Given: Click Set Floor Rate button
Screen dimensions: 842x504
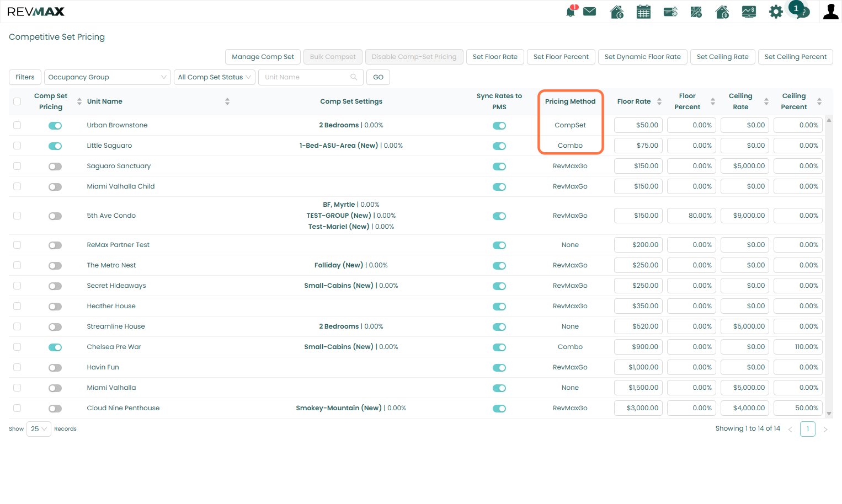Looking at the screenshot, I should pyautogui.click(x=495, y=57).
